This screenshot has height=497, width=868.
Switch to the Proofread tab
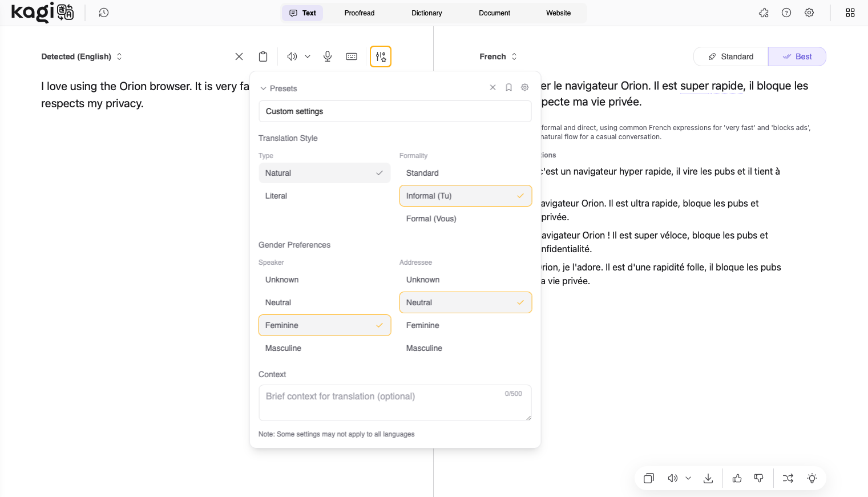pyautogui.click(x=360, y=13)
